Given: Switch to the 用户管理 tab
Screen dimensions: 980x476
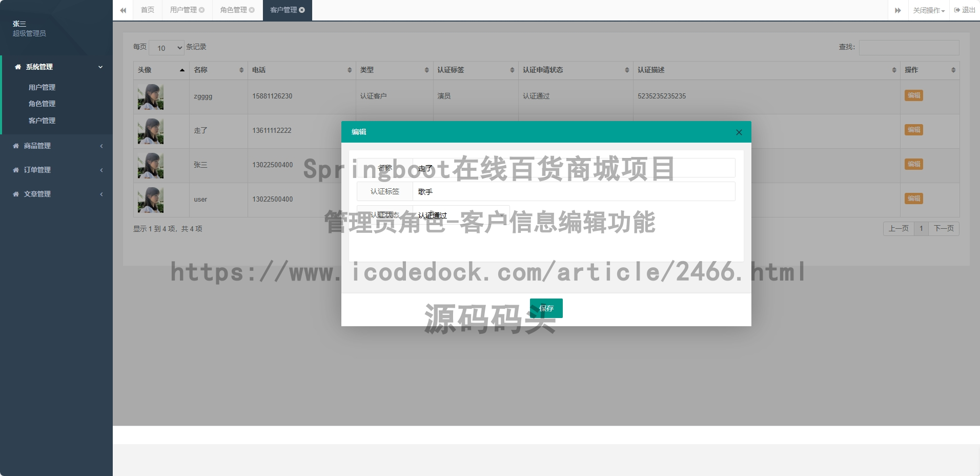Looking at the screenshot, I should click(x=183, y=10).
